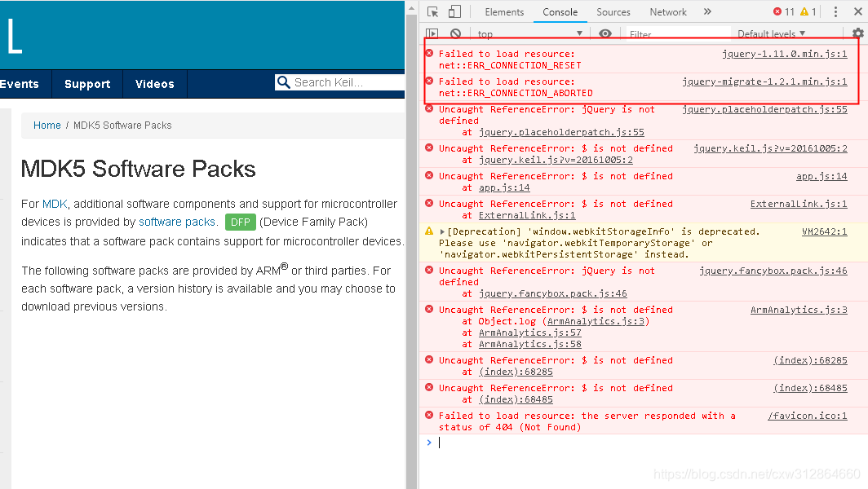This screenshot has height=489, width=868.
Task: Click the error icon beside ERR_CONNECTION_RESET message
Action: click(x=429, y=53)
